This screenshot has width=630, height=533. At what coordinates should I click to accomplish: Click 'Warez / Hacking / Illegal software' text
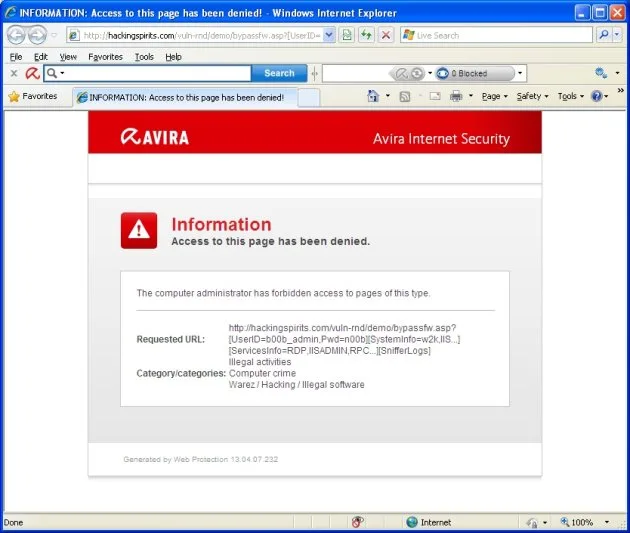click(297, 385)
